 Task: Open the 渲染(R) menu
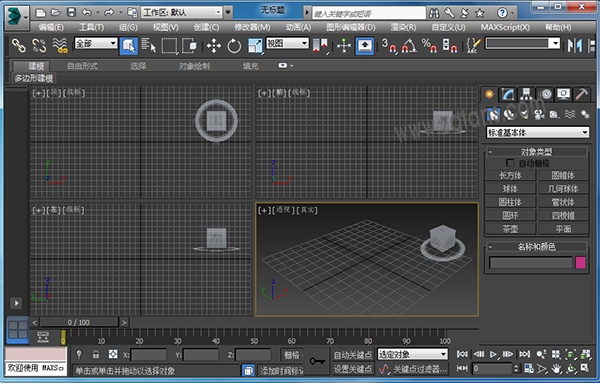click(x=403, y=28)
